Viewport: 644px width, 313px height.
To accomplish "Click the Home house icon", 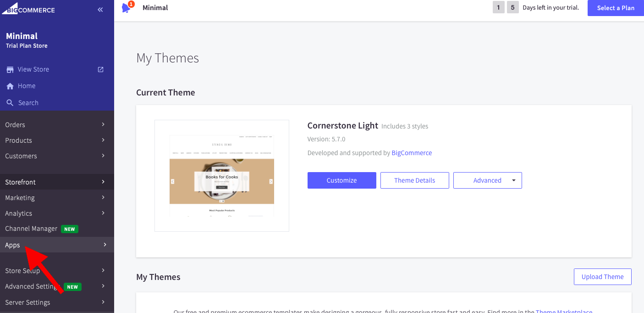I will 10,86.
